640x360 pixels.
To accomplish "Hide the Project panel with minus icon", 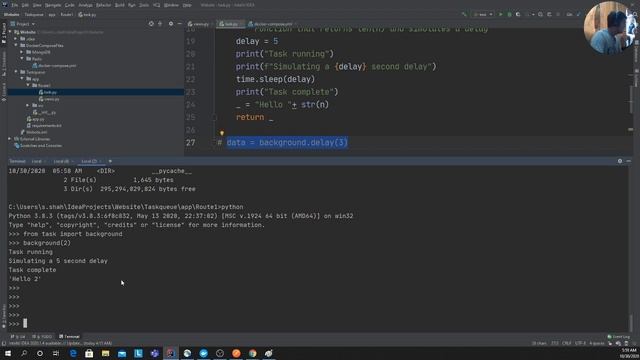I will click(x=180, y=24).
